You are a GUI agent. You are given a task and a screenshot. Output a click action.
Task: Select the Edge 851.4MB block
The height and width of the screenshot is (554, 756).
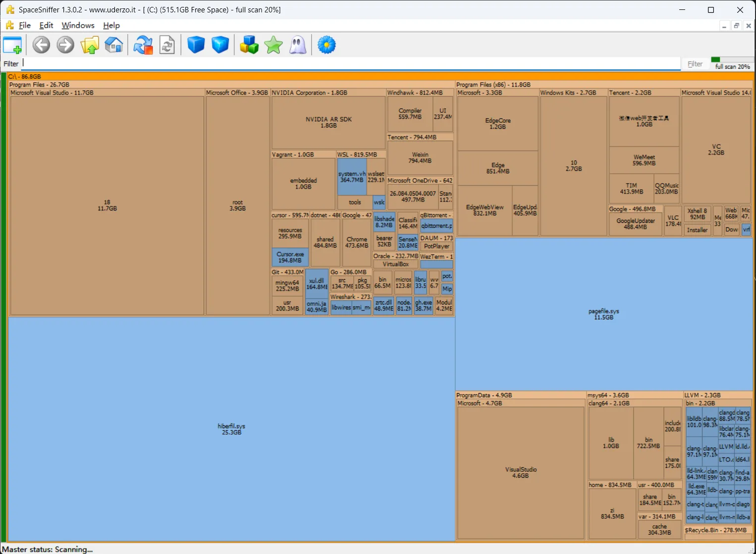click(x=498, y=168)
